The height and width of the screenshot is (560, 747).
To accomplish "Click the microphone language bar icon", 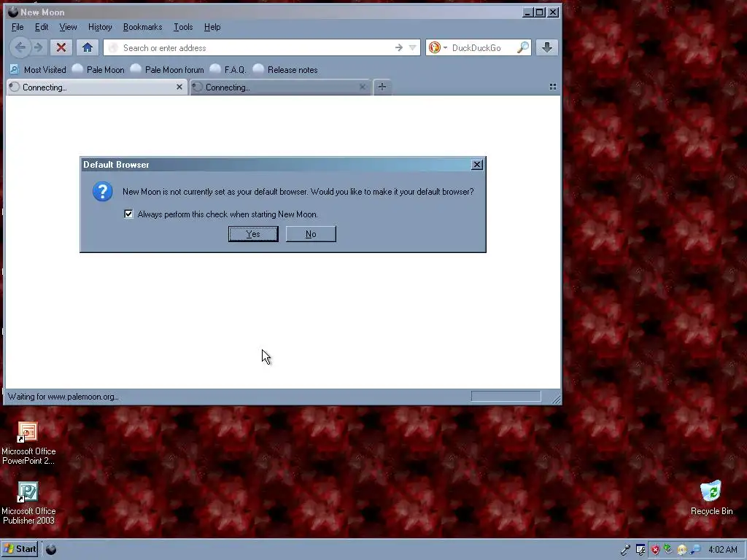I will (625, 550).
